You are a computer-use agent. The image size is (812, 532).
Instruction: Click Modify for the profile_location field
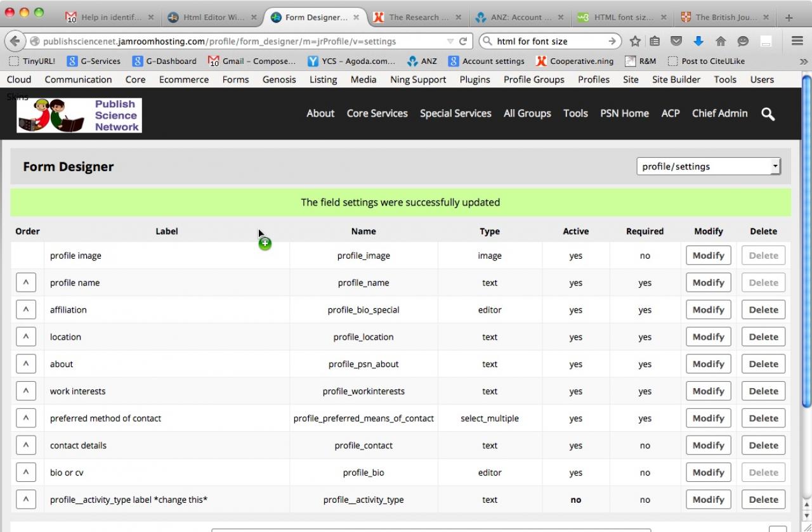pyautogui.click(x=708, y=337)
